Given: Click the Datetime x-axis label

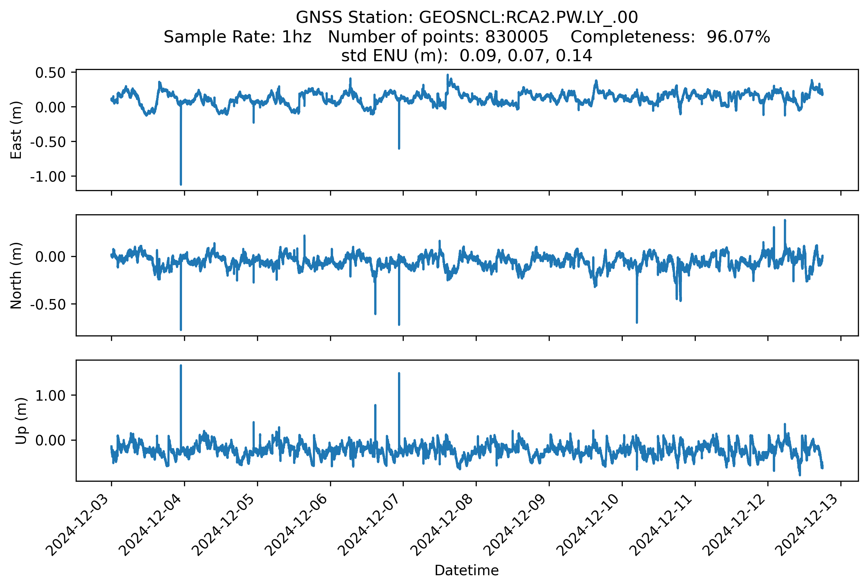Looking at the screenshot, I should coord(467,571).
